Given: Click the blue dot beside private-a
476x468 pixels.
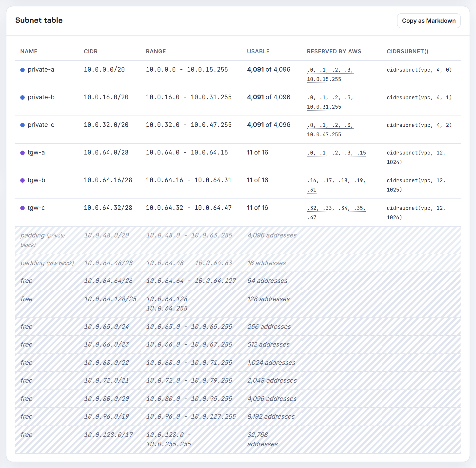Looking at the screenshot, I should [x=22, y=70].
